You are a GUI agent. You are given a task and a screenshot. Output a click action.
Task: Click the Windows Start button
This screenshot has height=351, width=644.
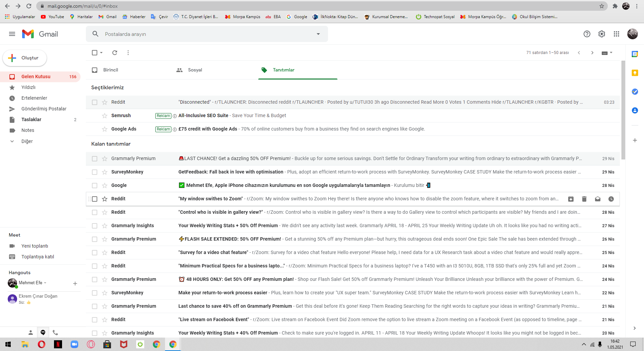tap(8, 344)
